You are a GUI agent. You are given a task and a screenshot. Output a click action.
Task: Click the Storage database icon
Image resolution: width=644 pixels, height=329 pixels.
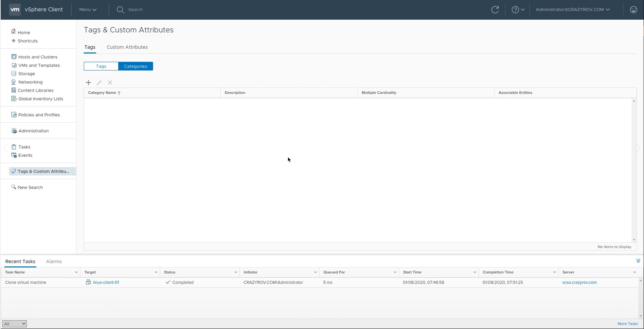pos(14,73)
